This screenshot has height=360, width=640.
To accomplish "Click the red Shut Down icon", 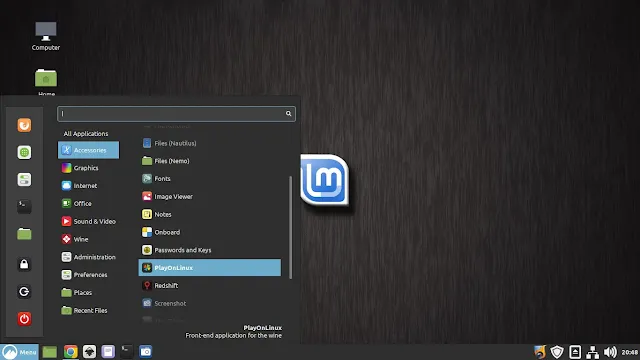I will click(24, 319).
